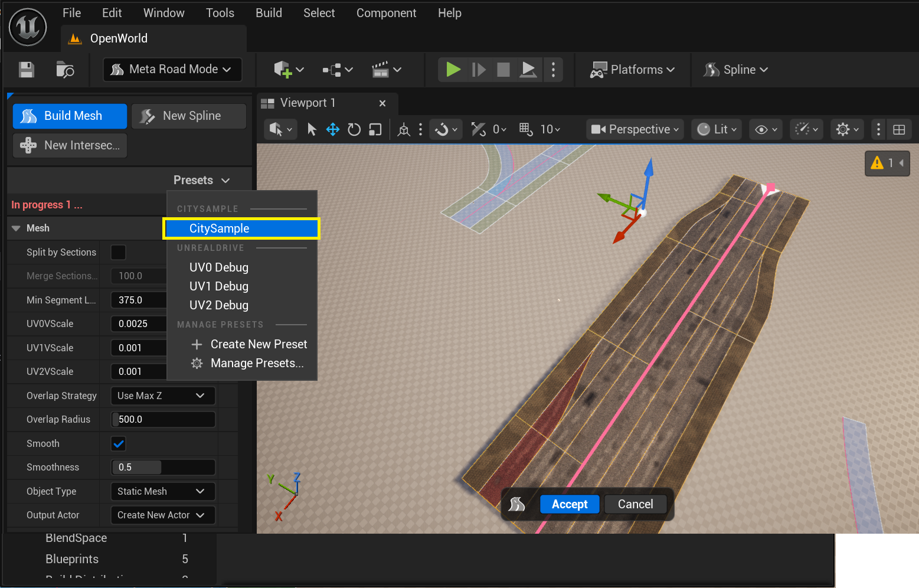Open the rotation snap angle value dropdown
Image resolution: width=919 pixels, height=588 pixels.
pos(499,129)
